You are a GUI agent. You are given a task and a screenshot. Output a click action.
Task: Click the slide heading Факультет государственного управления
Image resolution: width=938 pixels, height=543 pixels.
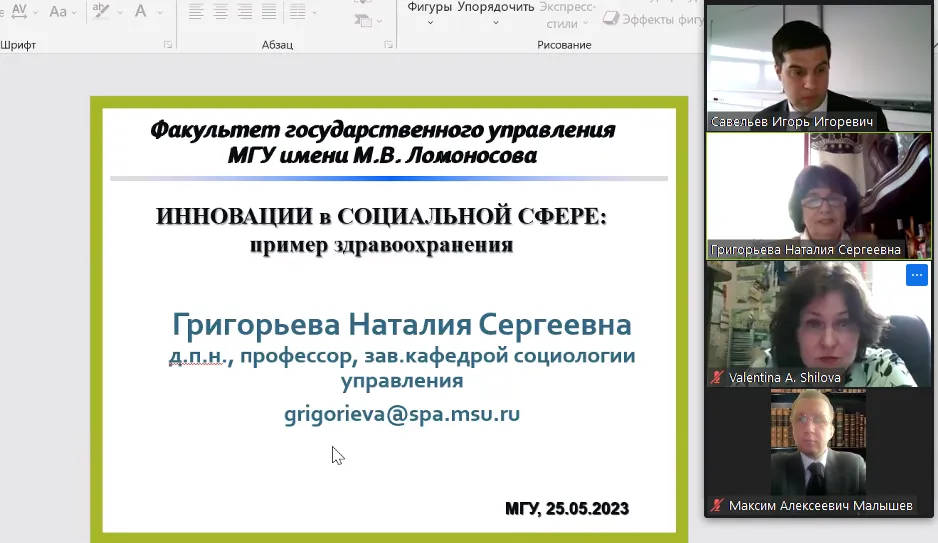[383, 130]
